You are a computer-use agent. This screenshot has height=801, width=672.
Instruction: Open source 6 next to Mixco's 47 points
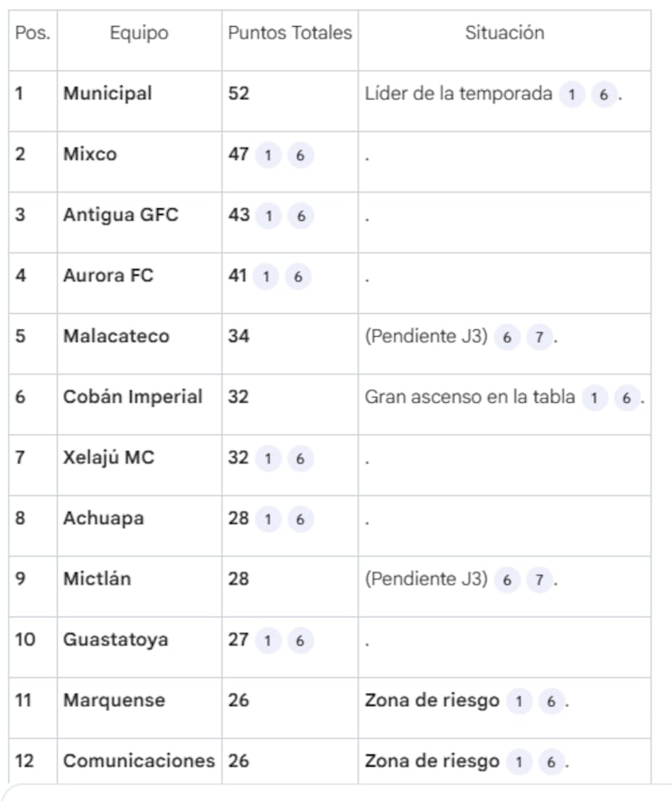point(300,155)
